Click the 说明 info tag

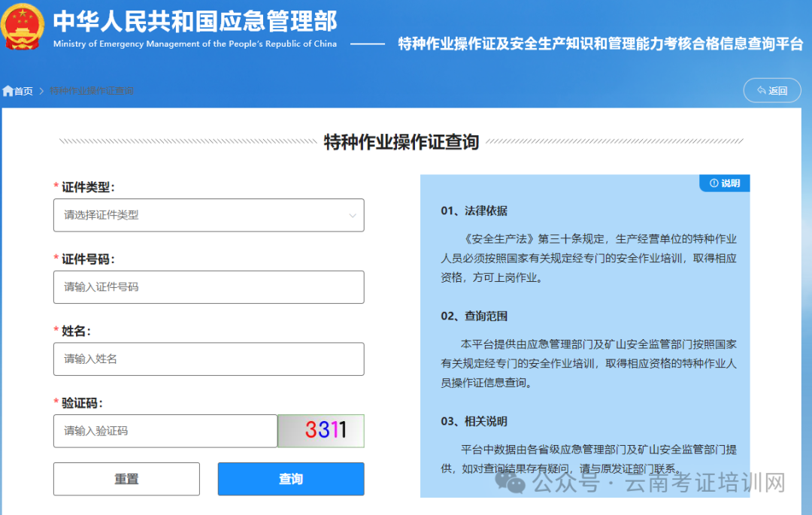[x=725, y=183]
